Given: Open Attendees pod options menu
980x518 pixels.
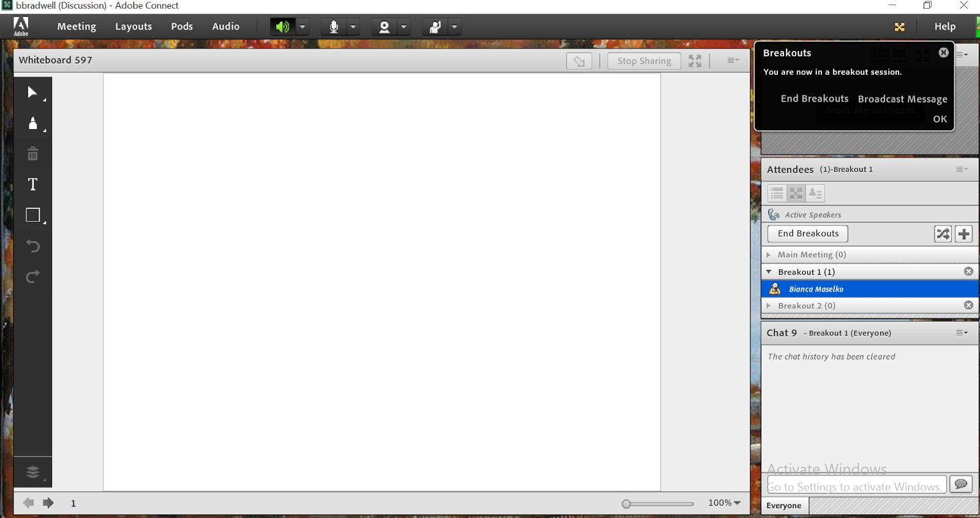Looking at the screenshot, I should tap(962, 169).
